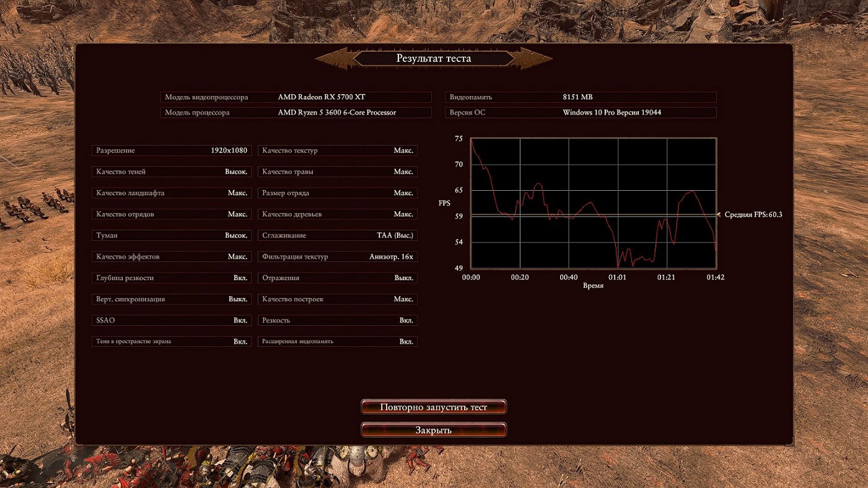This screenshot has width=868, height=488.
Task: Click the Резкость setting row
Action: coord(338,320)
